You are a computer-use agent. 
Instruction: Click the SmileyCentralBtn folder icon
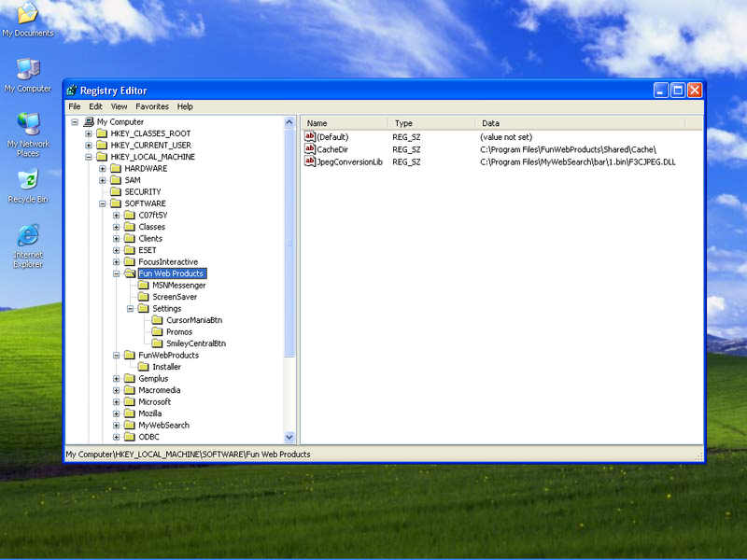point(157,343)
